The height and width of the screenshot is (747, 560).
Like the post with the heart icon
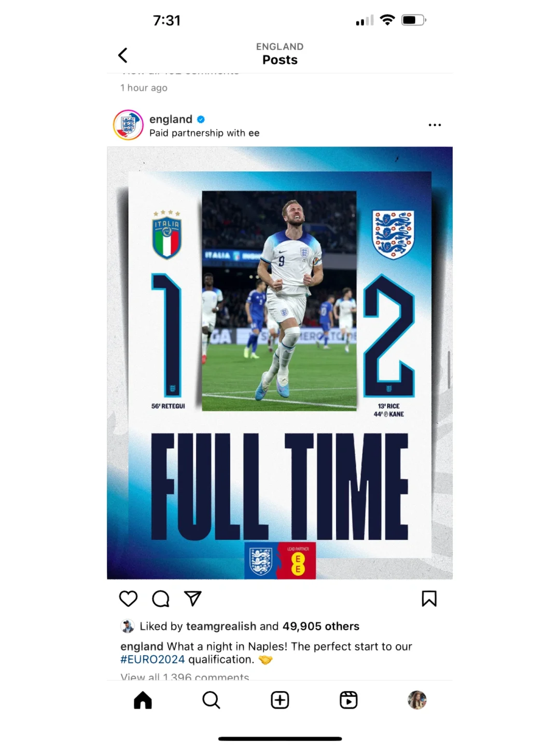click(x=128, y=599)
